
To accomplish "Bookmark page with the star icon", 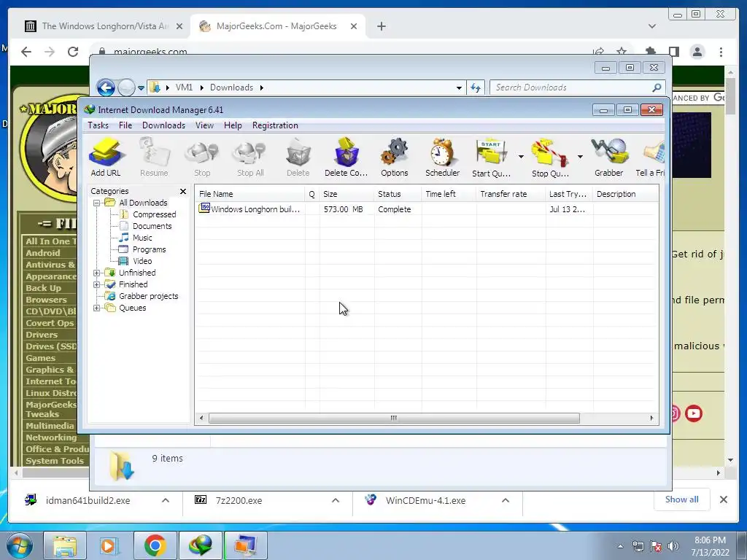I will (622, 52).
